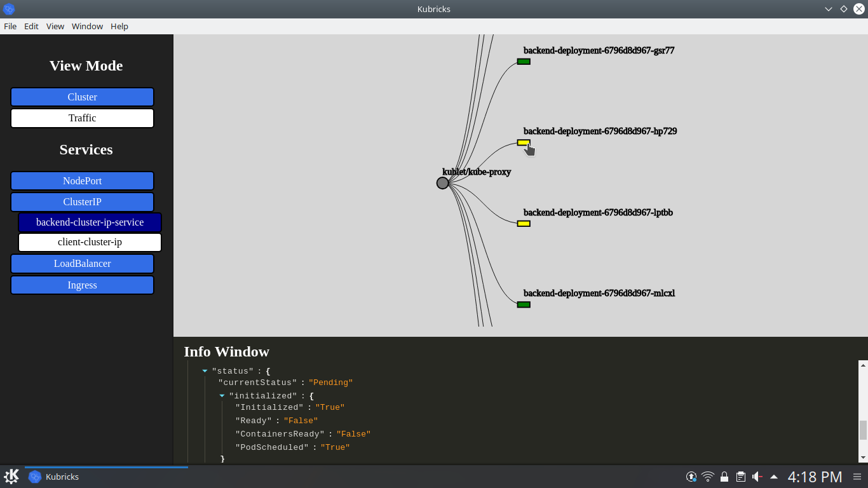The height and width of the screenshot is (488, 868).
Task: Click label backend-deployment-6796d8d967-mlcxl
Action: pos(599,293)
